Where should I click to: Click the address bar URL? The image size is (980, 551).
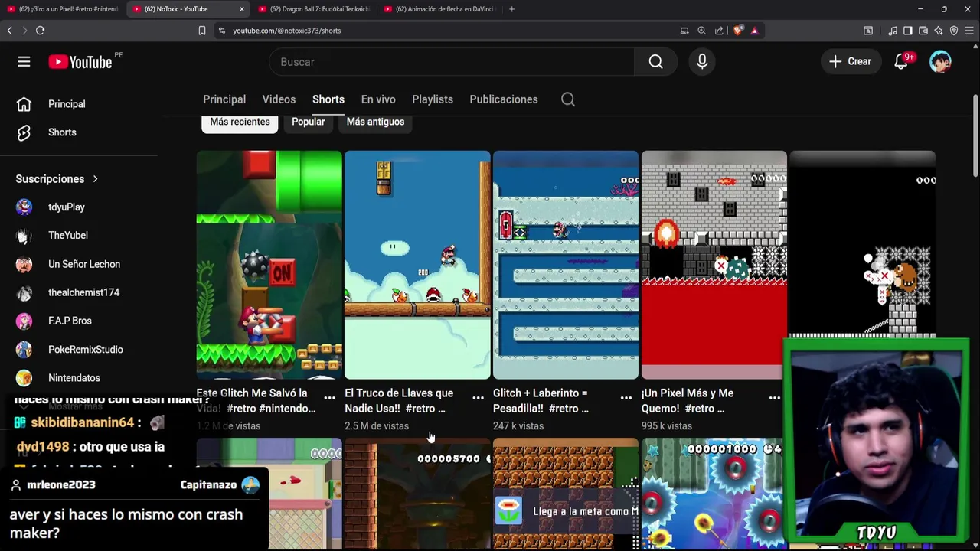click(x=287, y=31)
